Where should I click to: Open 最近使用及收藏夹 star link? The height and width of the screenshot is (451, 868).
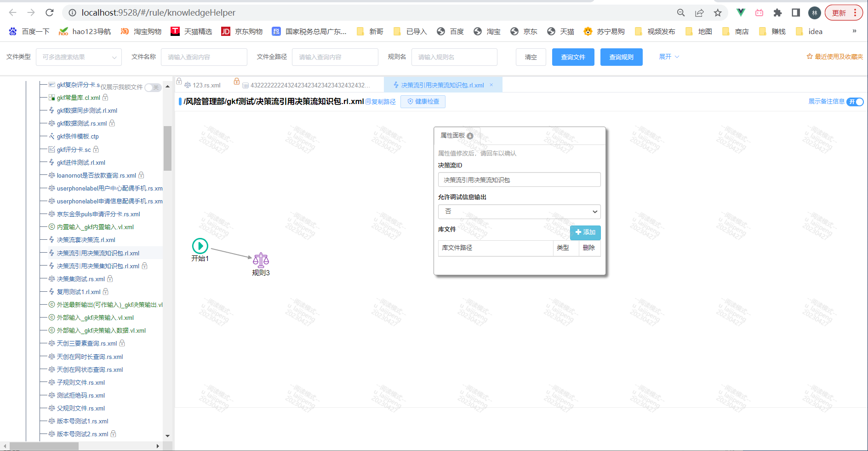pos(835,57)
